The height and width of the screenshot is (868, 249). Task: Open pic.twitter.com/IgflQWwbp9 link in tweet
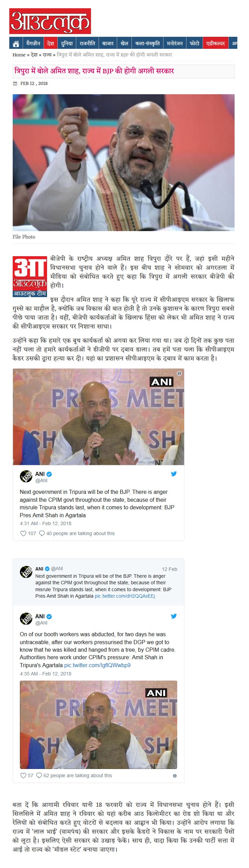pos(98,665)
